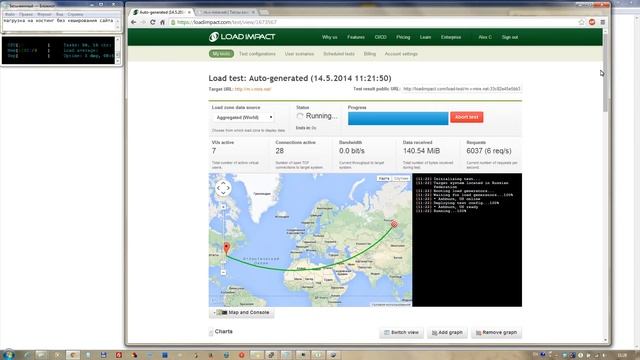The width and height of the screenshot is (640, 360).
Task: Open the CI/CD menu item
Action: pos(380,37)
